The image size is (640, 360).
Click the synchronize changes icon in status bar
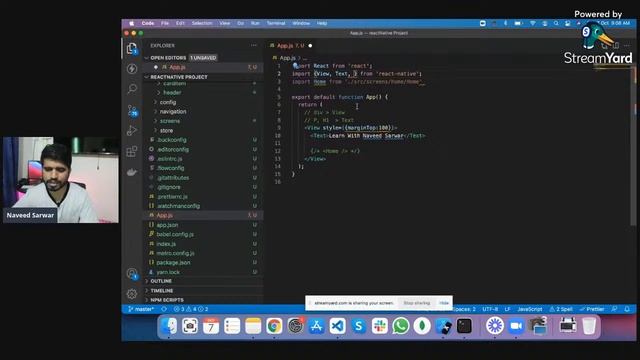click(x=164, y=309)
